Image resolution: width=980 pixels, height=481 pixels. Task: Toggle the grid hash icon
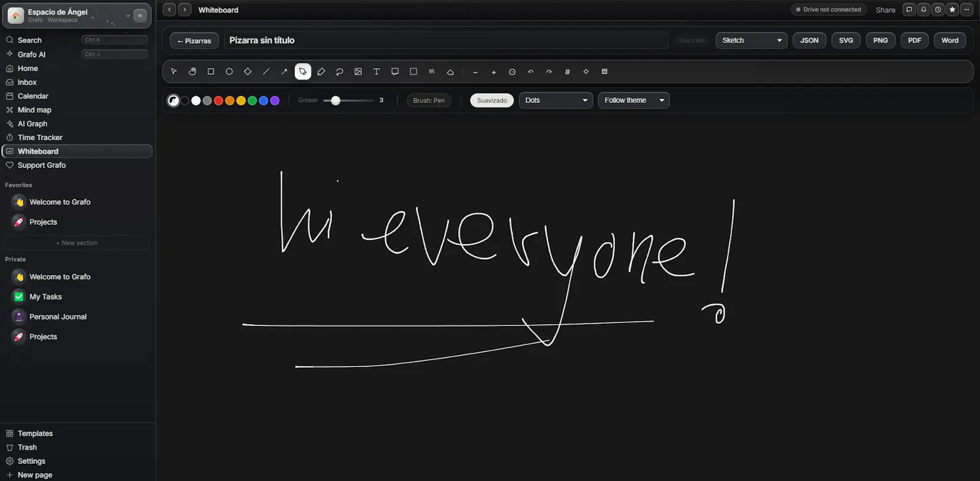coord(567,72)
